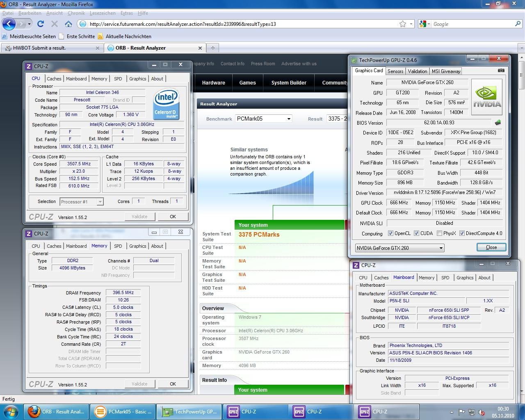Open the Extras menu
Screen dimensions: 525x420
point(127,13)
